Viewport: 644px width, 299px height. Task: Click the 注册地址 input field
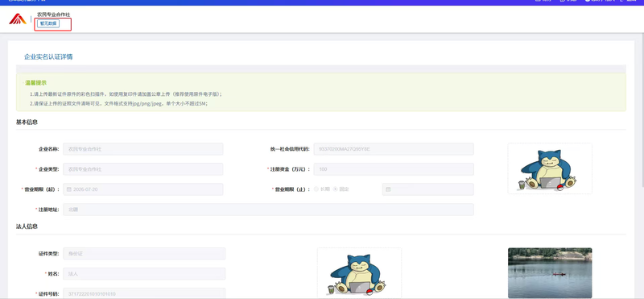[268, 210]
